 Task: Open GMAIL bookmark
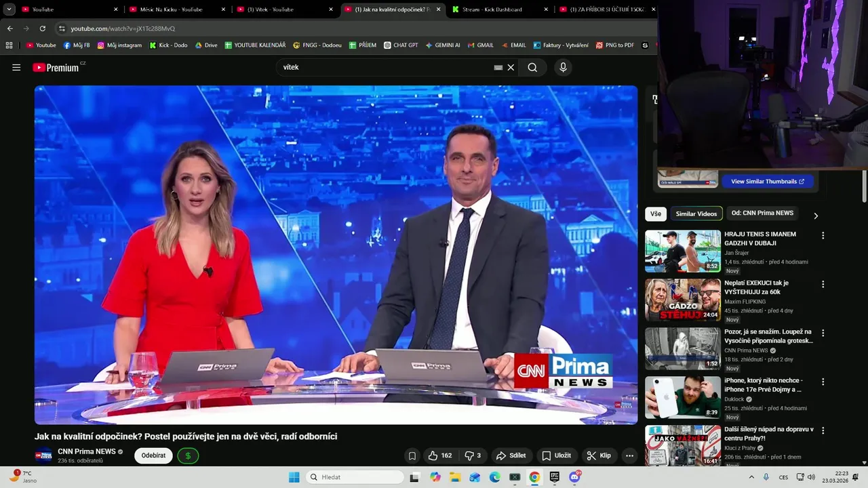coord(480,45)
